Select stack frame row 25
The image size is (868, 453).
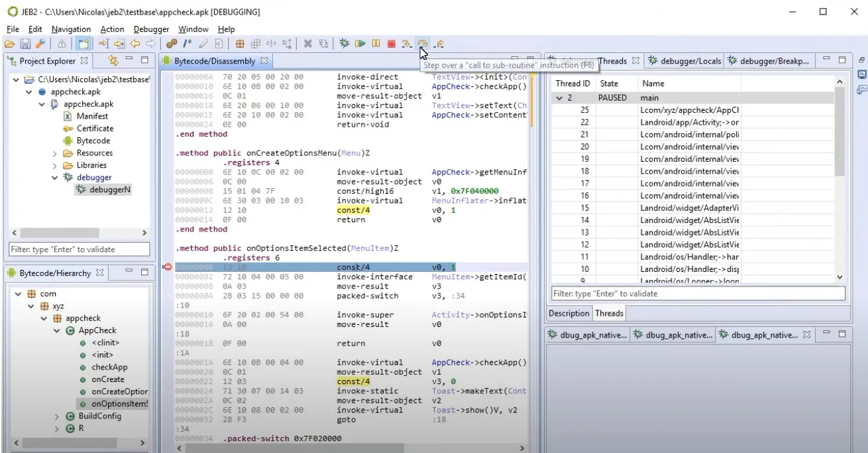click(x=692, y=110)
